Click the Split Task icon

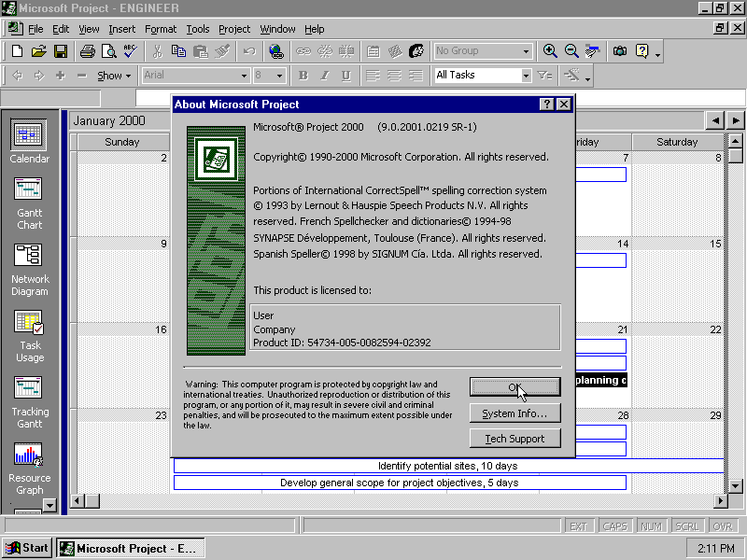(x=346, y=51)
